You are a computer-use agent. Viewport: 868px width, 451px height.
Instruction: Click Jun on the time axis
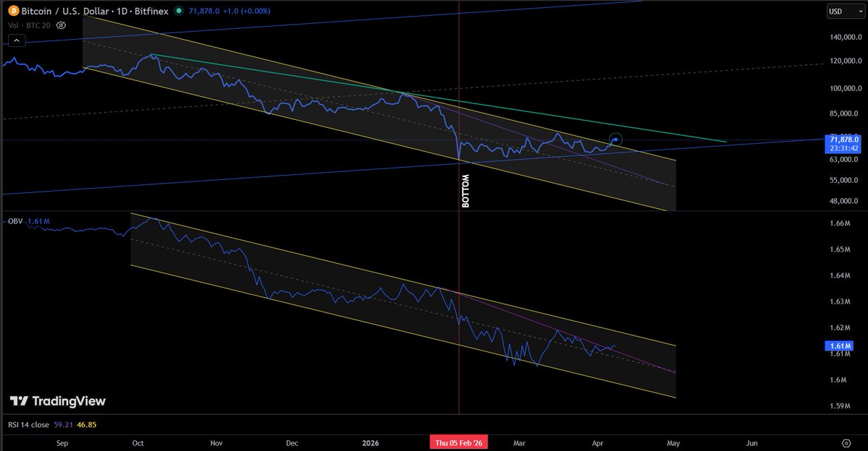click(x=752, y=442)
